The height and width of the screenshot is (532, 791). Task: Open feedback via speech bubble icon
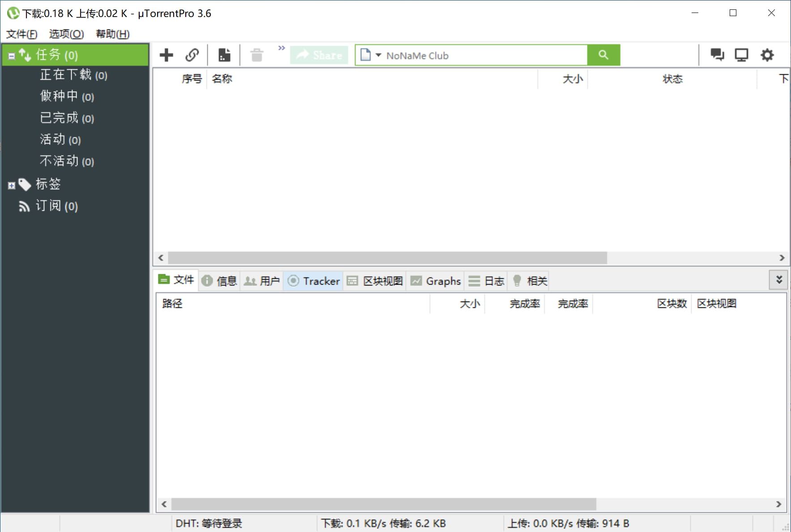coord(717,55)
